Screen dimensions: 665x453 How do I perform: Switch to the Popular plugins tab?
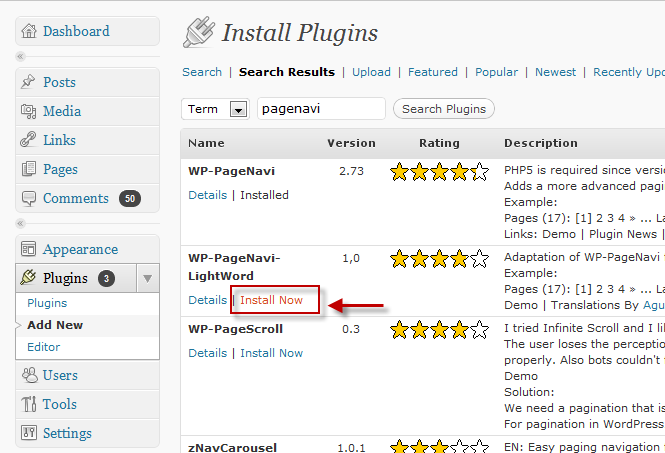click(x=496, y=72)
